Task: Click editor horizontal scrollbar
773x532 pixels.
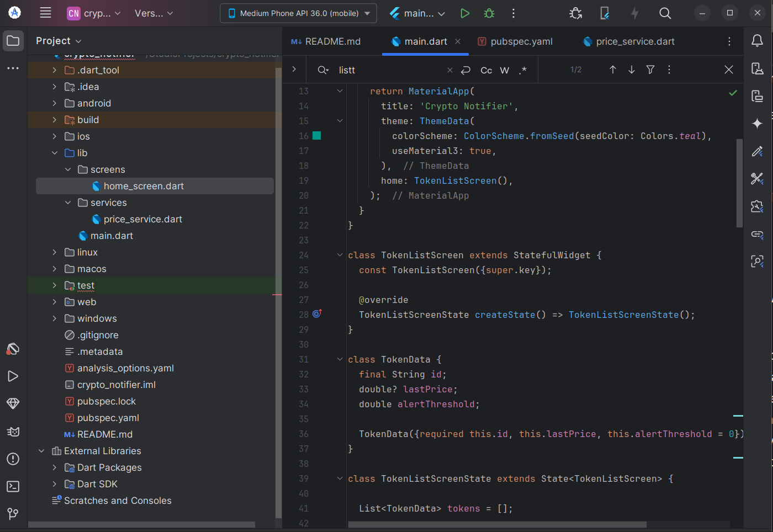Action: point(497,524)
